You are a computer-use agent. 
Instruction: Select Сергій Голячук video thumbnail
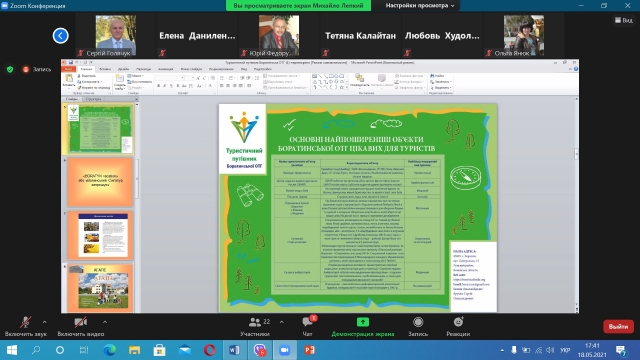click(x=116, y=36)
